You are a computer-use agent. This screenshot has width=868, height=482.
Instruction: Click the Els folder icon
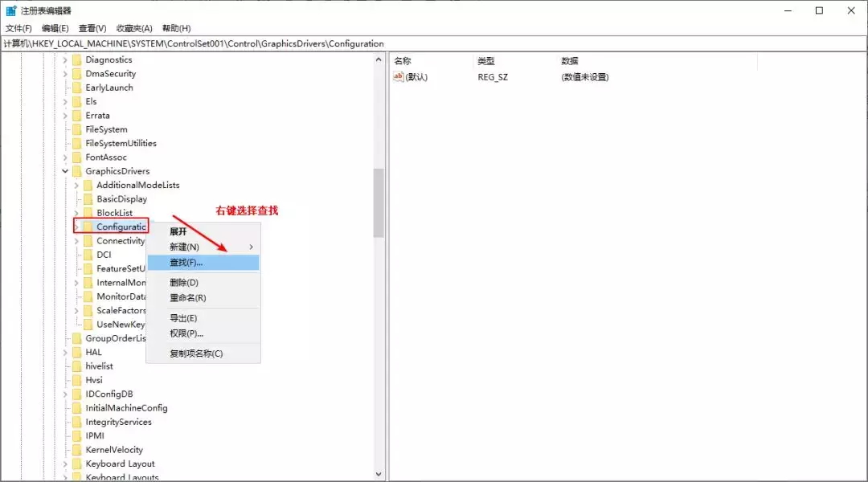click(77, 101)
